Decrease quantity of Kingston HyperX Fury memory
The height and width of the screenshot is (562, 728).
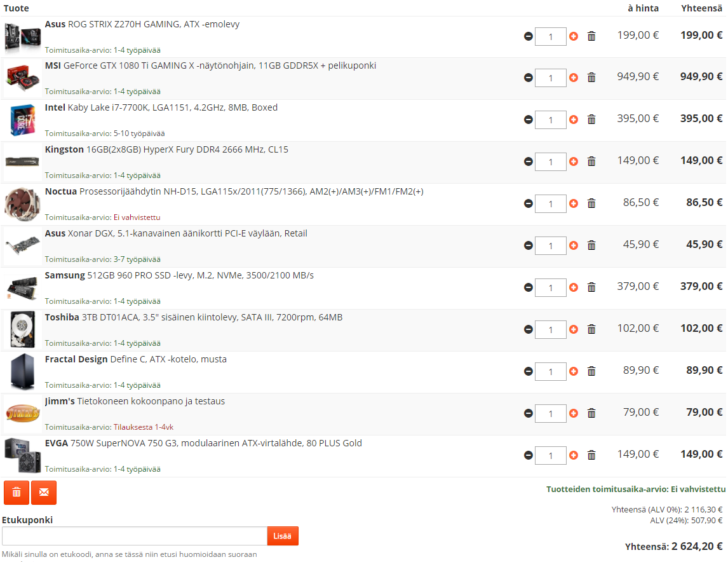click(x=529, y=161)
